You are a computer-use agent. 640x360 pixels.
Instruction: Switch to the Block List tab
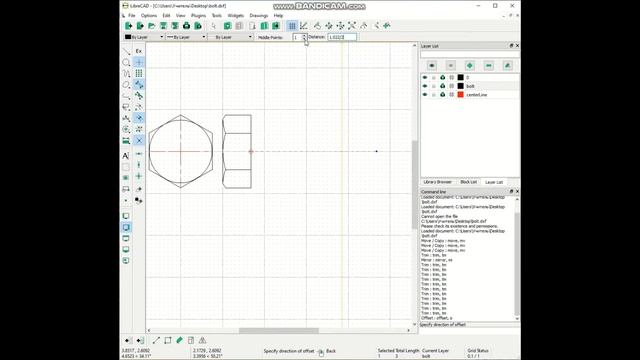[468, 182]
